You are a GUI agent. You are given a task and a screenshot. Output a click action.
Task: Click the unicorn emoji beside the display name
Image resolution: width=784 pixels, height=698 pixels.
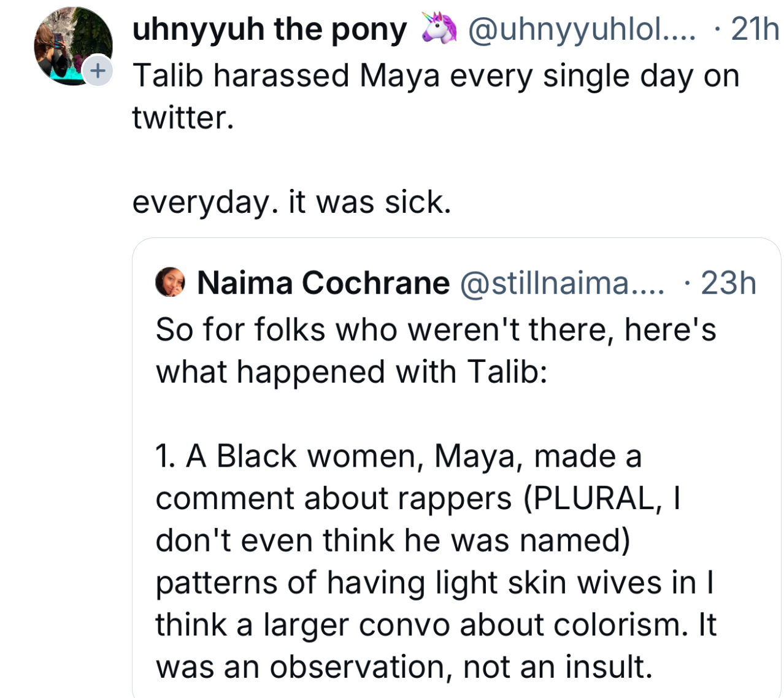point(439,29)
